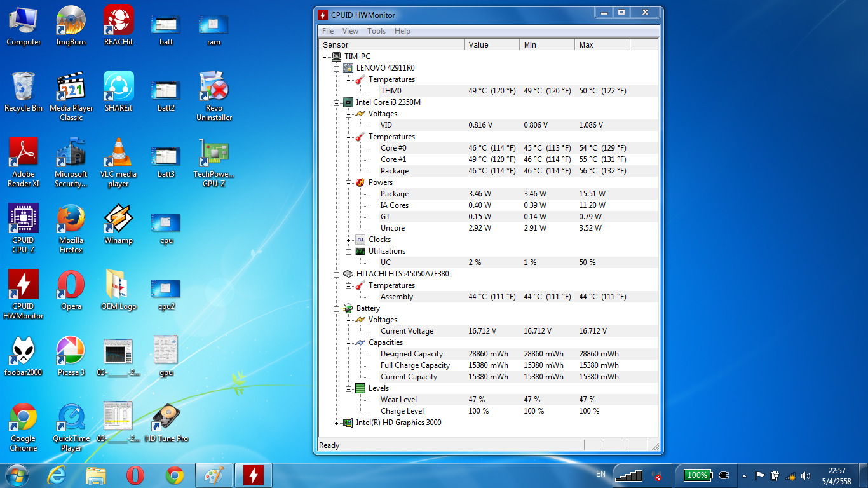Open the Computer desktop icon

click(x=24, y=25)
